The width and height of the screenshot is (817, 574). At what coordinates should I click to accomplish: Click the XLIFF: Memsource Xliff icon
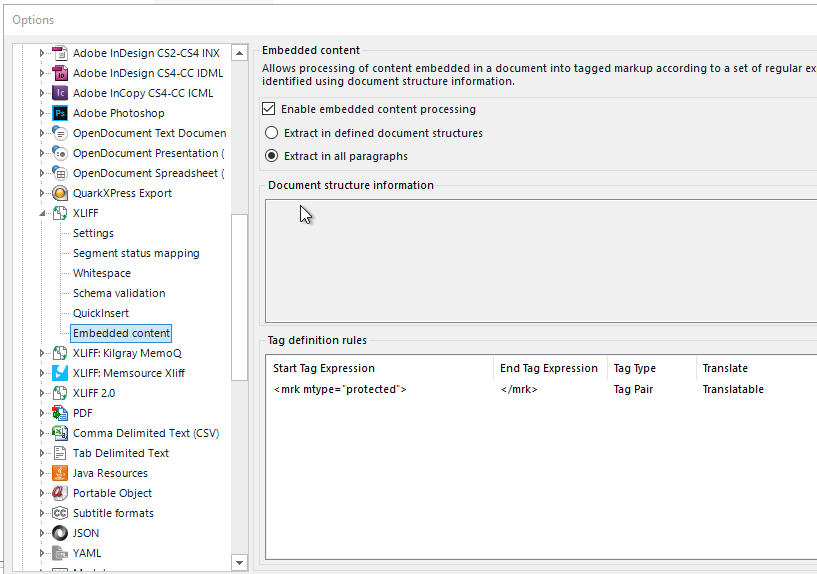60,373
